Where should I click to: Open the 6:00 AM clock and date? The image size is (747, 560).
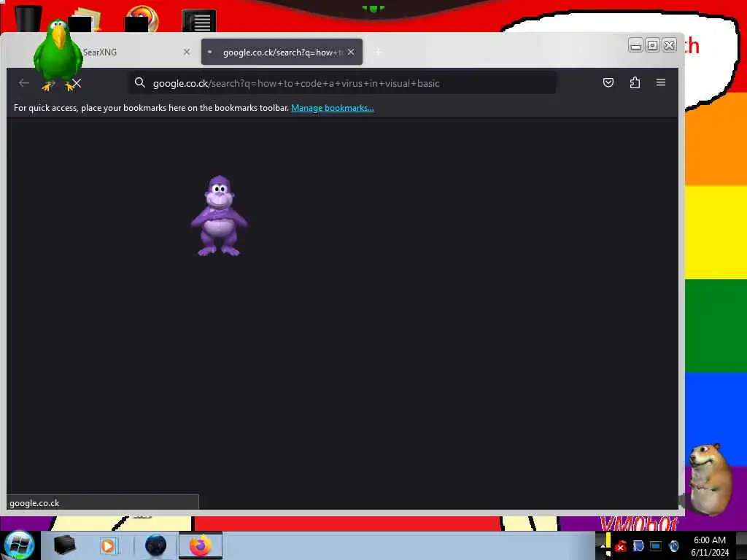(710, 546)
